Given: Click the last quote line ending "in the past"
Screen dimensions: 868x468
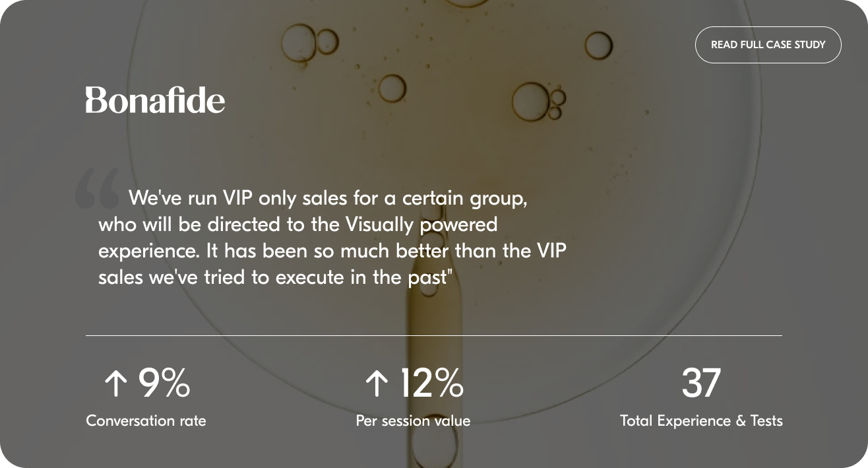Looking at the screenshot, I should point(276,277).
